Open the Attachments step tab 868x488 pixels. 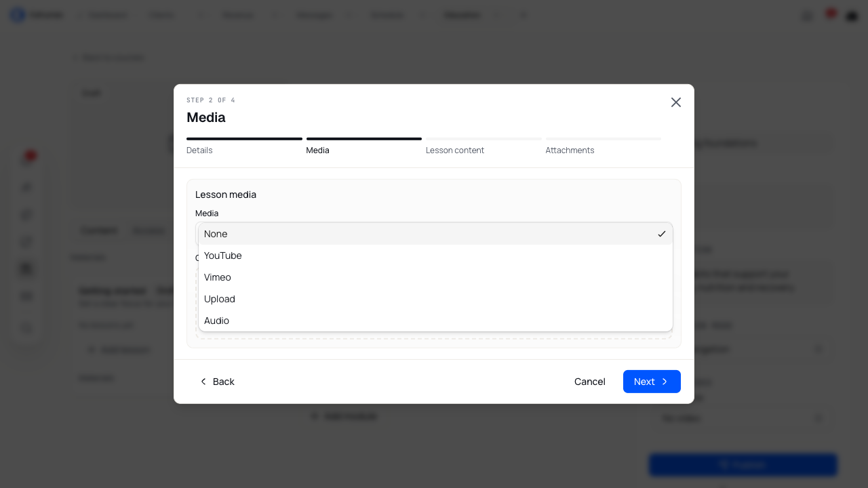pyautogui.click(x=603, y=147)
